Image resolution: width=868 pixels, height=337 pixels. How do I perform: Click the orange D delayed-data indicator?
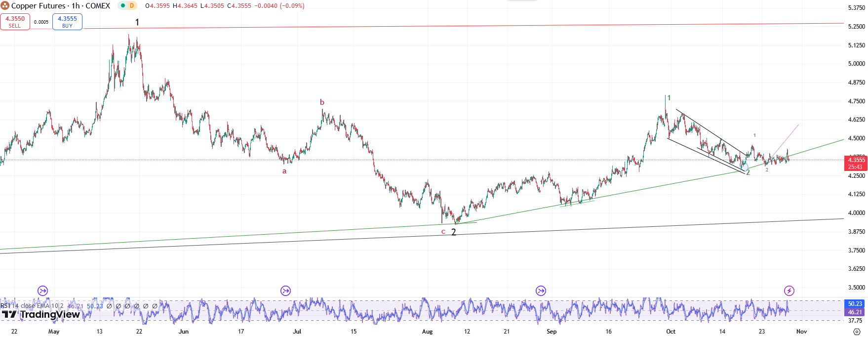click(132, 6)
